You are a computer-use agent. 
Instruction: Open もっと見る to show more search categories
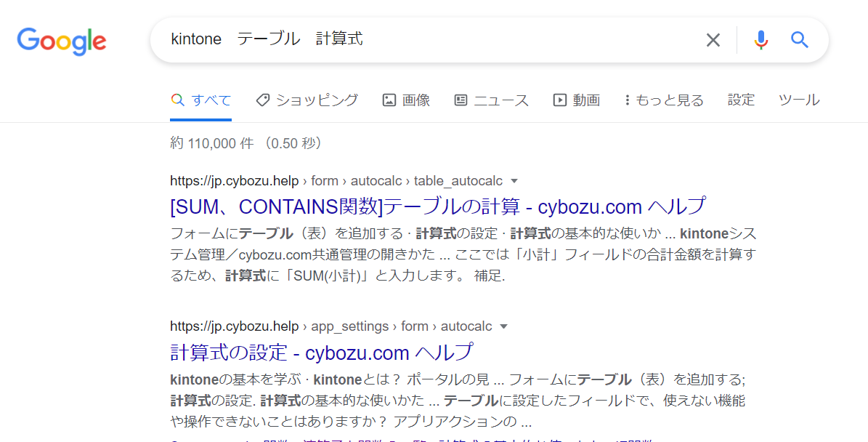(663, 100)
